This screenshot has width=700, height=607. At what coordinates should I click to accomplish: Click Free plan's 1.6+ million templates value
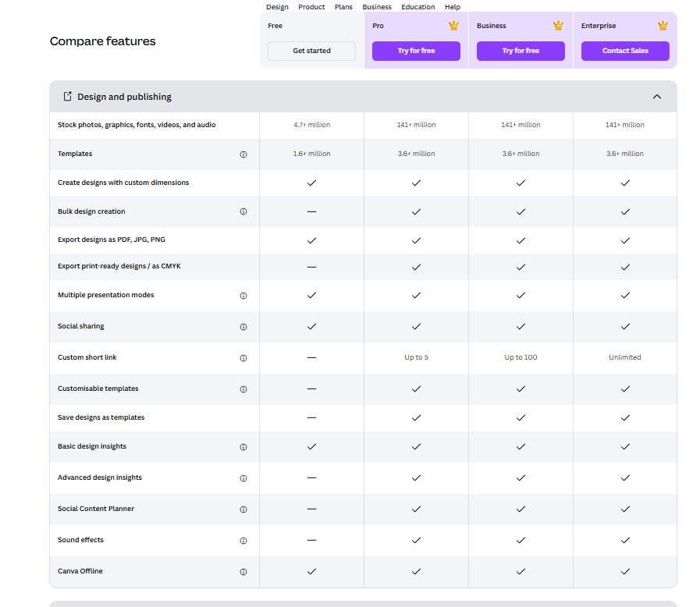311,154
